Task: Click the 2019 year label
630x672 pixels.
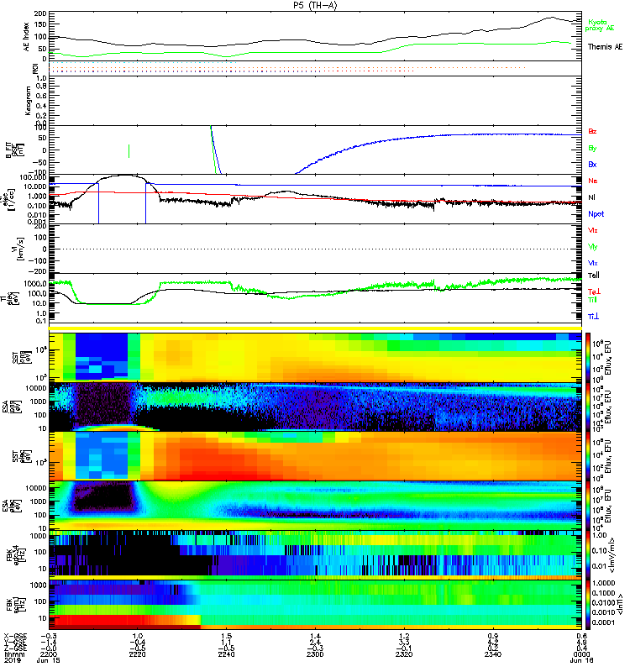Action: [12, 660]
